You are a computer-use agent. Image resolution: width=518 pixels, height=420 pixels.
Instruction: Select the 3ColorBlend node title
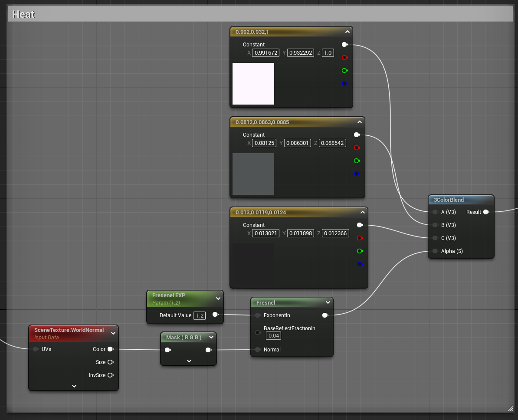pos(449,200)
